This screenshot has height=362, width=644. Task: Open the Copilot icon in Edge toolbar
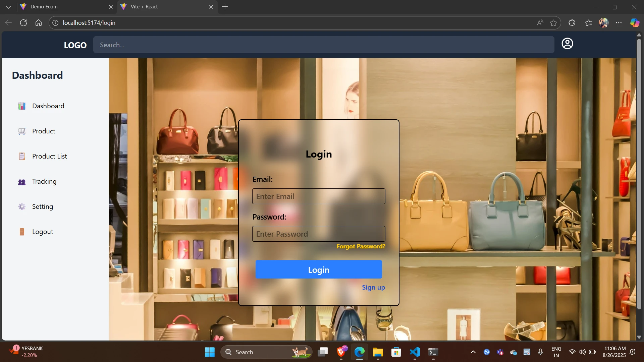pyautogui.click(x=635, y=23)
